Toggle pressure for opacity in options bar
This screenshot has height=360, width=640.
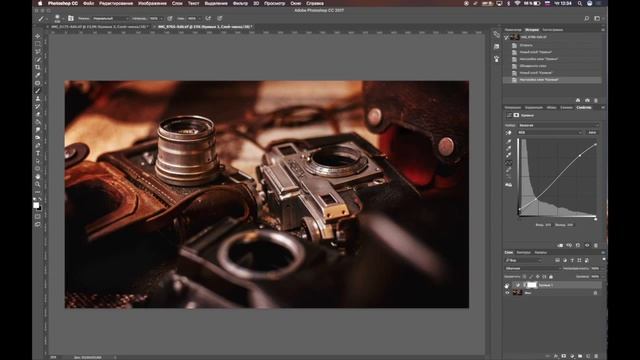tap(170, 18)
